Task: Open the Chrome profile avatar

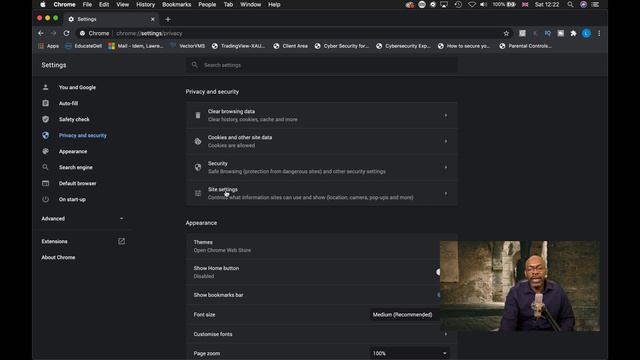Action: pos(586,33)
